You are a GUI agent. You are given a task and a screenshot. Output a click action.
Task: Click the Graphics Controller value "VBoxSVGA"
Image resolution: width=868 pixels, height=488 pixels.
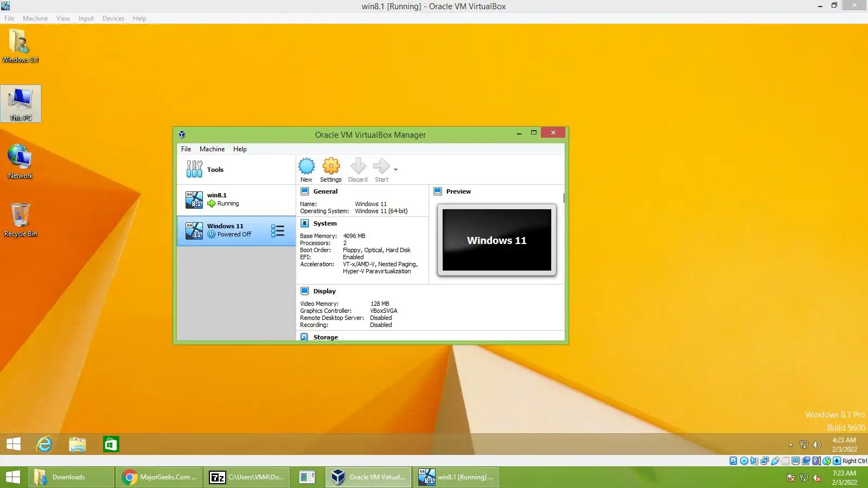coord(384,311)
